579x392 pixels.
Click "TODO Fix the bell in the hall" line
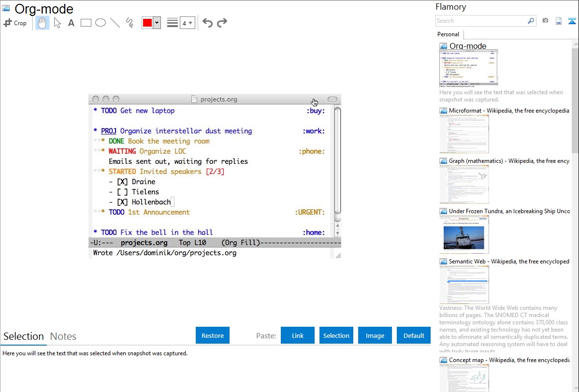pyautogui.click(x=157, y=233)
